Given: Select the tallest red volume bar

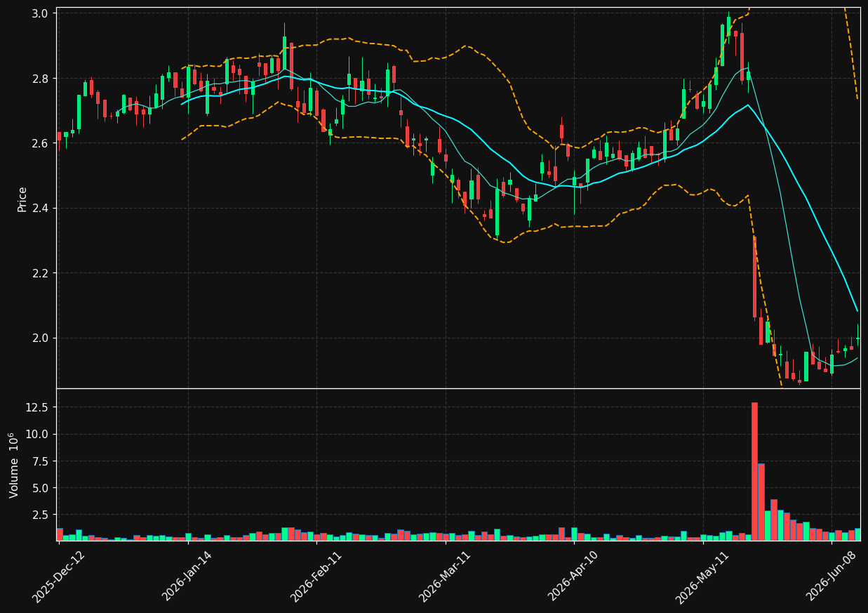Looking at the screenshot, I should 754,471.
